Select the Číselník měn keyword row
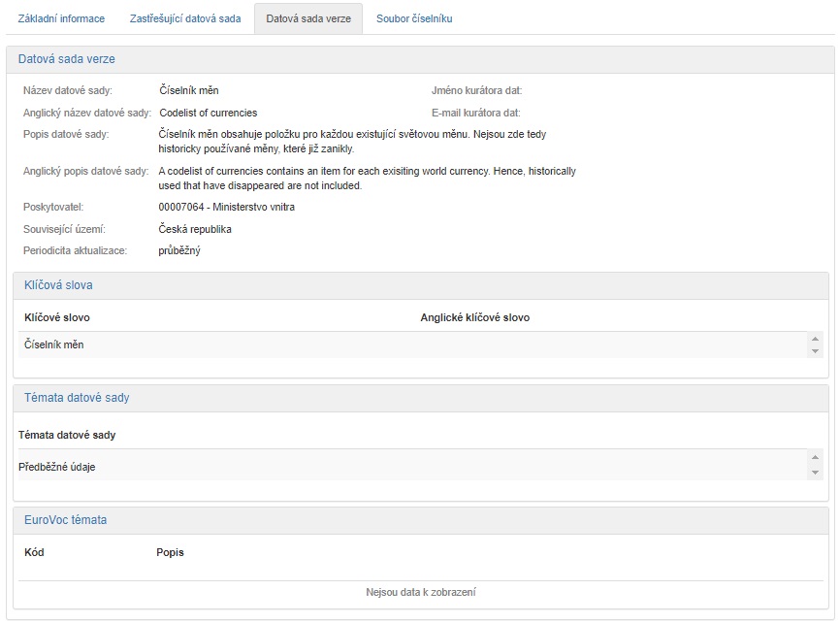This screenshot has height=623, width=840. click(54, 344)
